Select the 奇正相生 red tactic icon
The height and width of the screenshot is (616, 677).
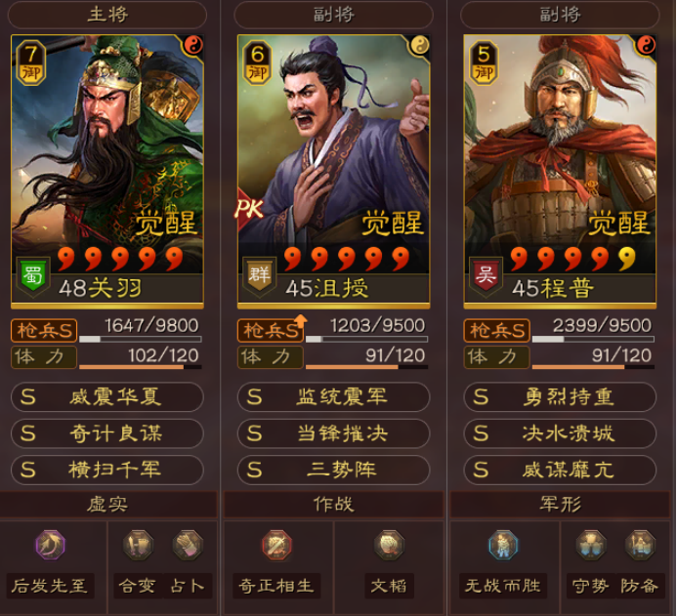(276, 546)
